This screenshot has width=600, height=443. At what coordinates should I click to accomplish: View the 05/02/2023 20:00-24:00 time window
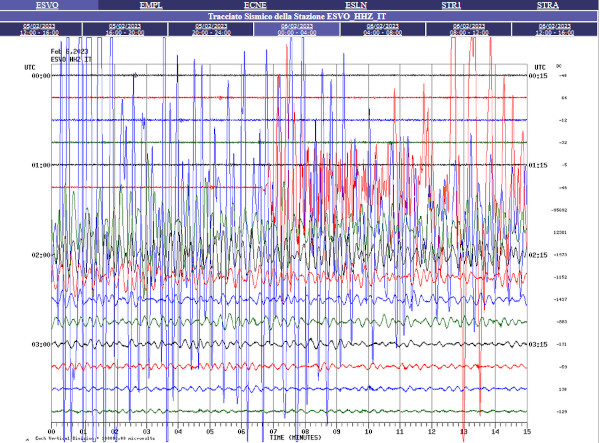tap(213, 30)
